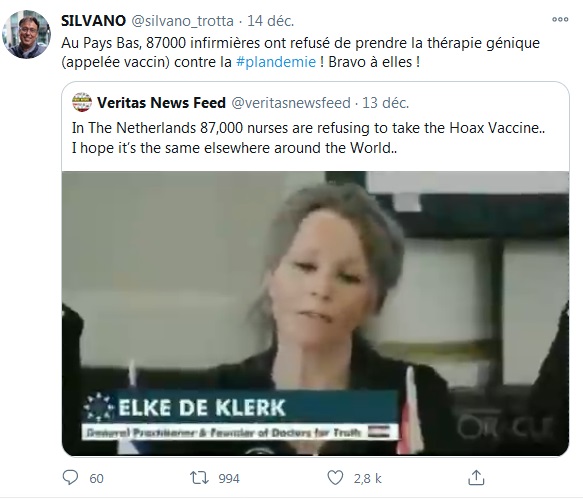Open the share upload icon
This screenshot has width=583, height=499.
pos(476,477)
